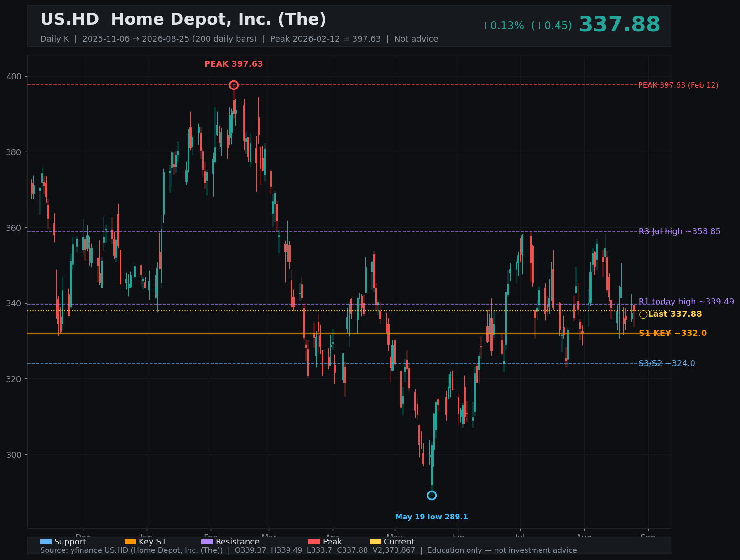Click 'Not advice' in the subtitle

tap(416, 39)
